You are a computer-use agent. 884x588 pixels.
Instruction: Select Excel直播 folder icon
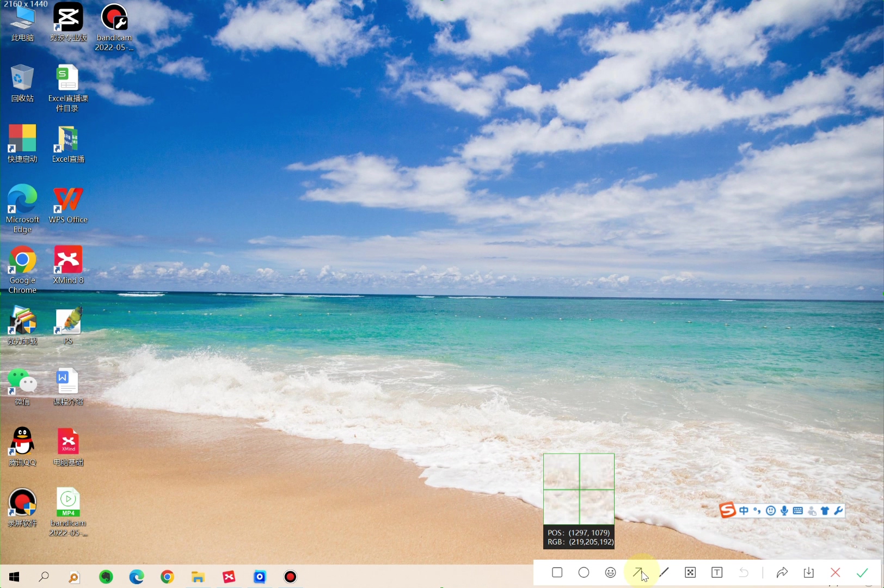tap(68, 144)
